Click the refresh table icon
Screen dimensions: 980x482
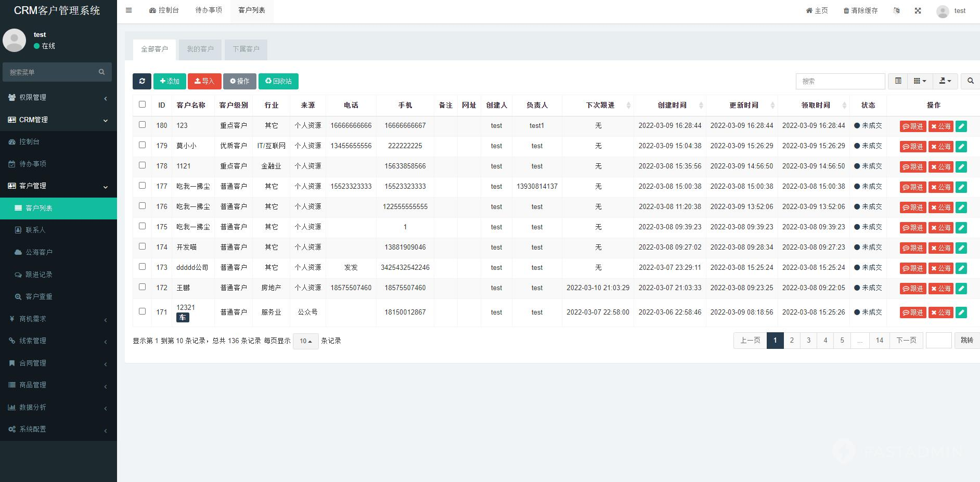(x=141, y=81)
